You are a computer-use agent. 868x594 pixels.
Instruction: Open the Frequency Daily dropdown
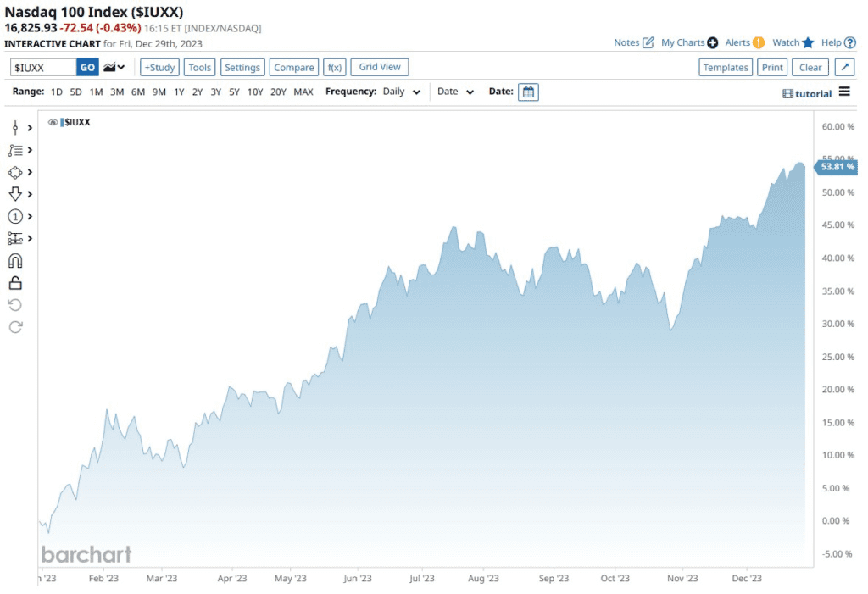pos(400,92)
